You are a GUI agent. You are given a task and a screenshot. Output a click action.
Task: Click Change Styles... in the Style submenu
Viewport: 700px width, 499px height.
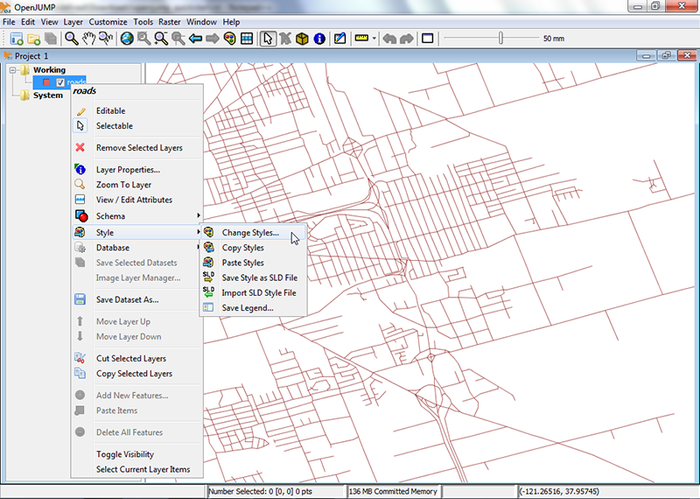253,233
